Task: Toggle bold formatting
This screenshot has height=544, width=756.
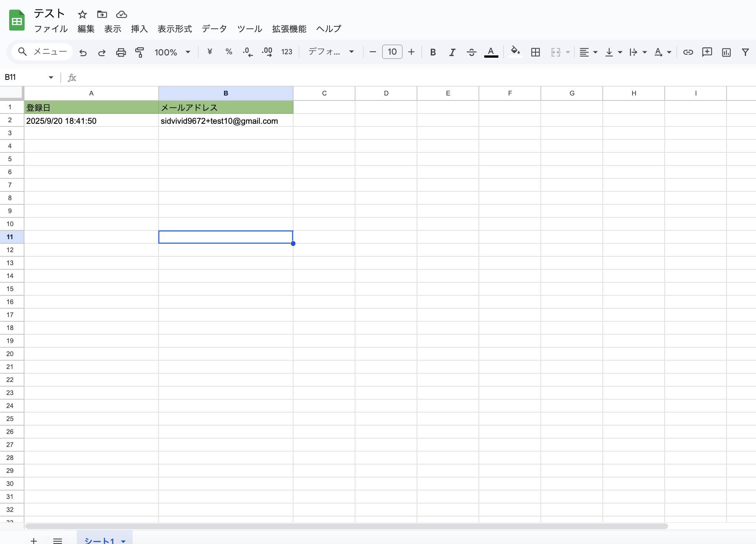Action: click(433, 52)
